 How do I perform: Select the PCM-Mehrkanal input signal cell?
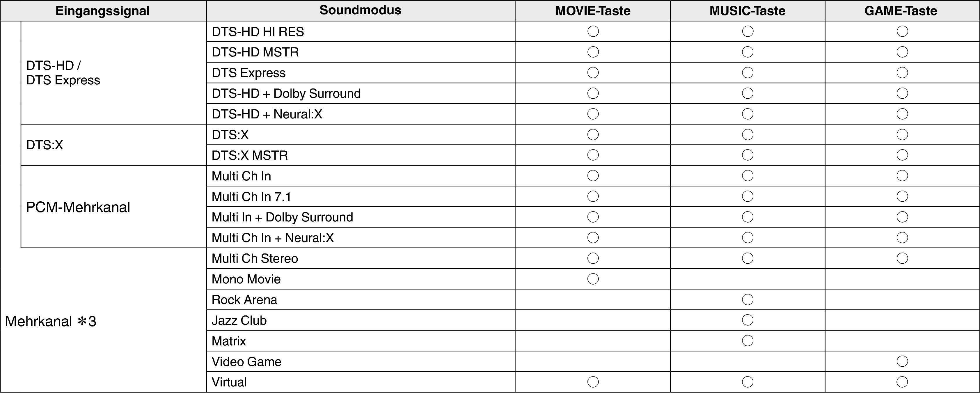point(78,207)
